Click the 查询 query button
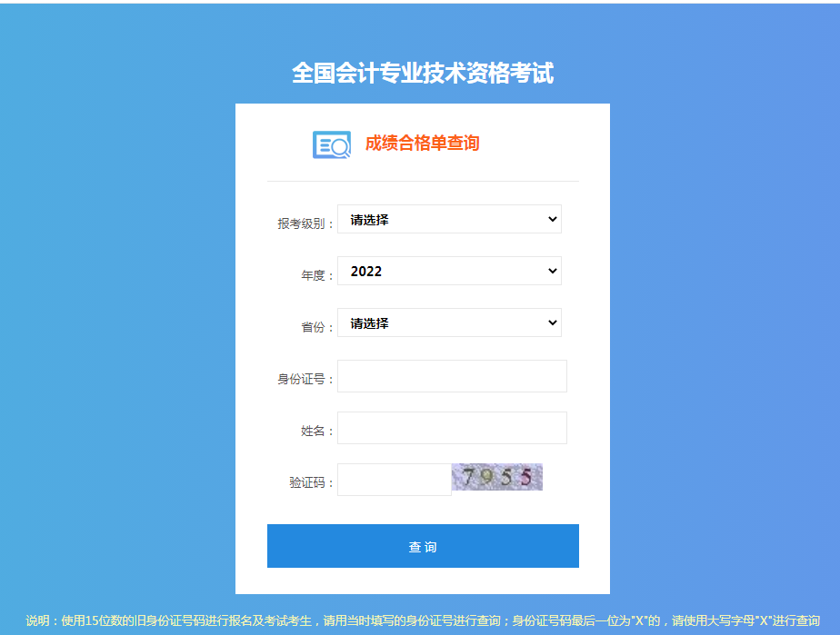840x635 pixels. (423, 546)
